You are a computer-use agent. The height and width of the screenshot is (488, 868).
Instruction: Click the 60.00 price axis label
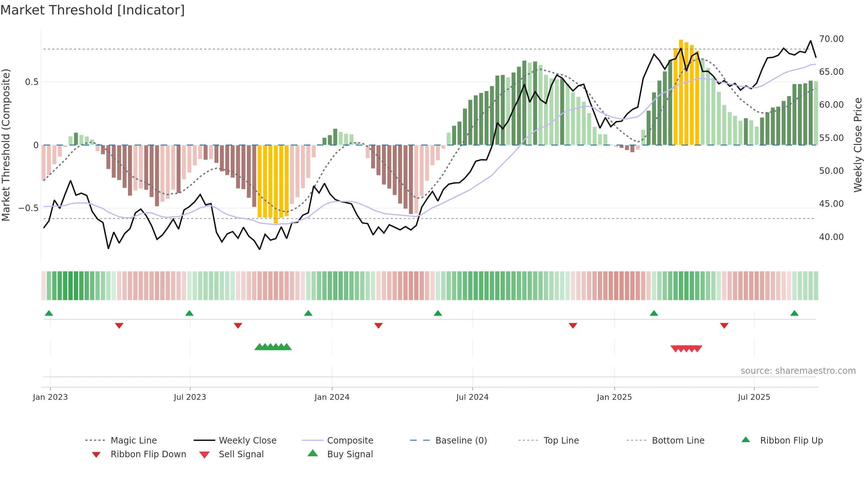point(831,105)
